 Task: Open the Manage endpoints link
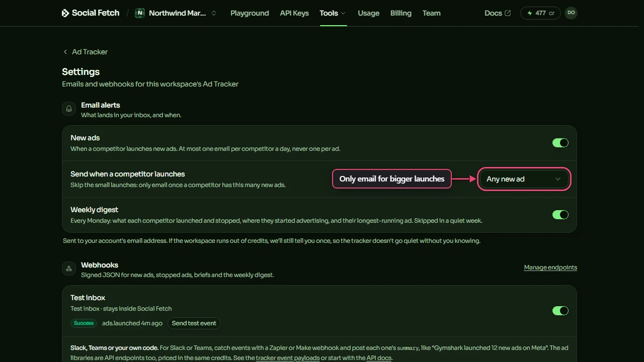pos(550,267)
